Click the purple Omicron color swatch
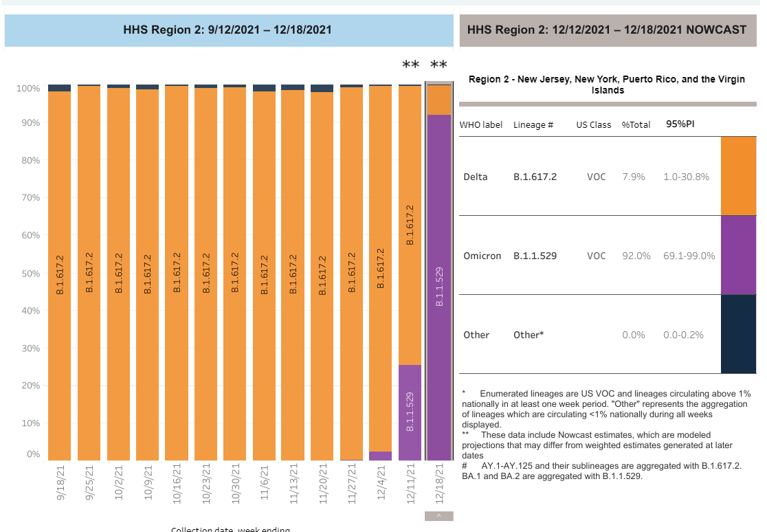 pos(737,252)
